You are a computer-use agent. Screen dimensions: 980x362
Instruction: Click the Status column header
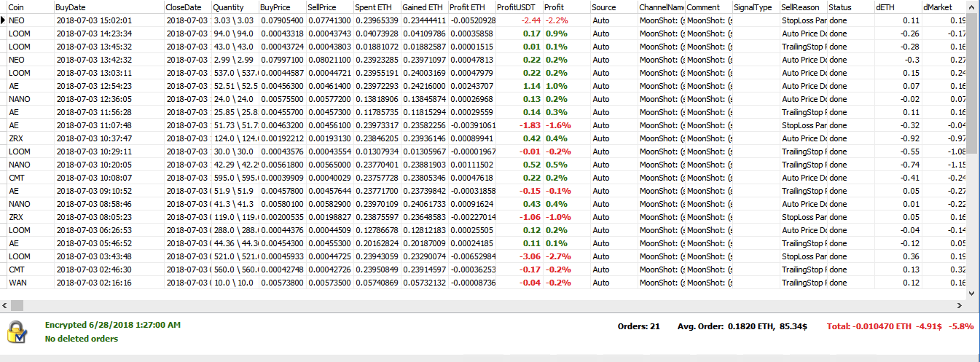(850, 7)
